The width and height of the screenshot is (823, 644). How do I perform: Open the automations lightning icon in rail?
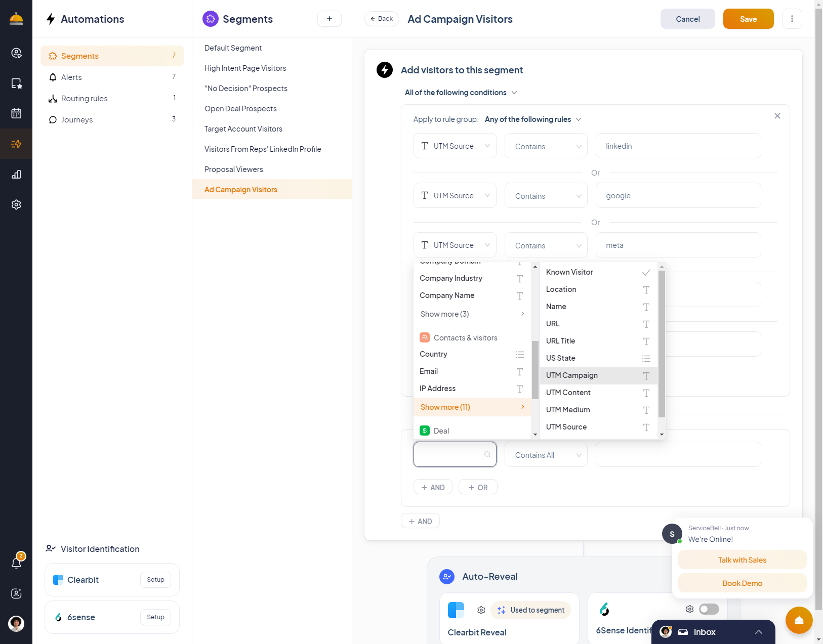16,144
